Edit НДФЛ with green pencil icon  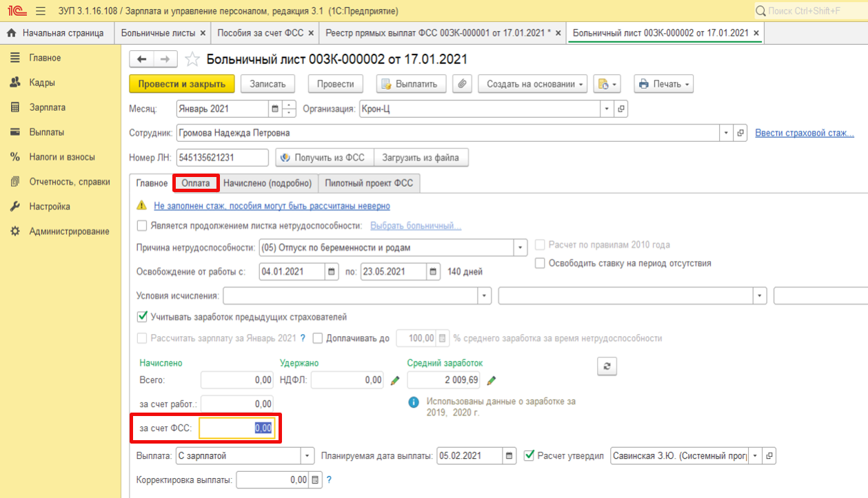[x=395, y=380]
